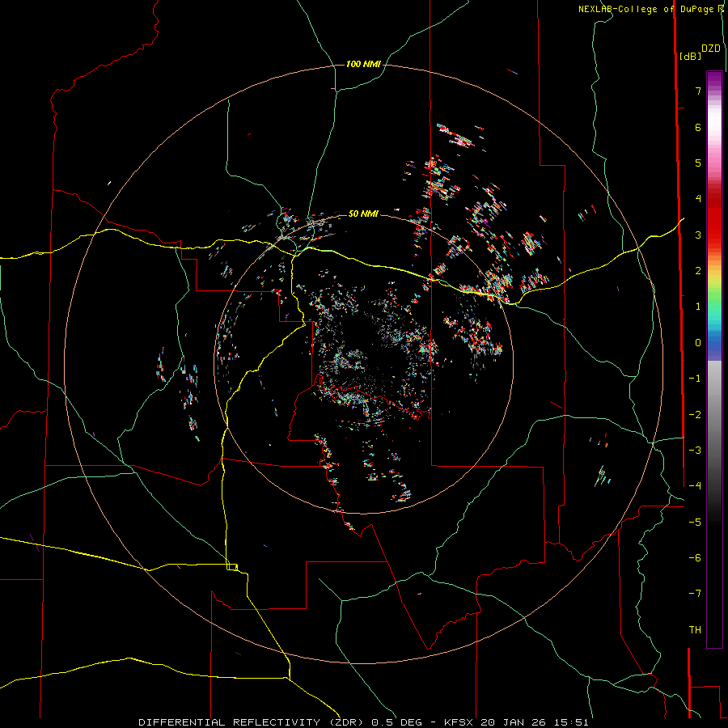Click the "NEXLAB-College of DuPage" credit text
The height and width of the screenshot is (728, 728).
coord(647,9)
